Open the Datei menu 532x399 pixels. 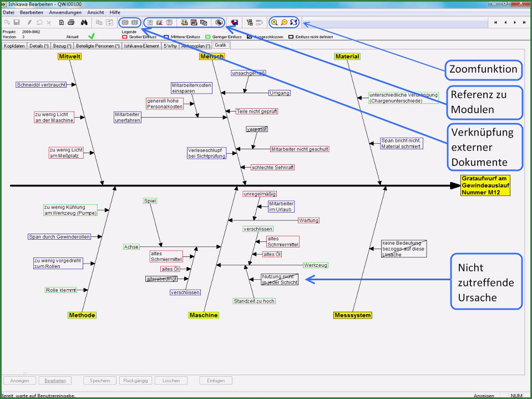pos(8,12)
